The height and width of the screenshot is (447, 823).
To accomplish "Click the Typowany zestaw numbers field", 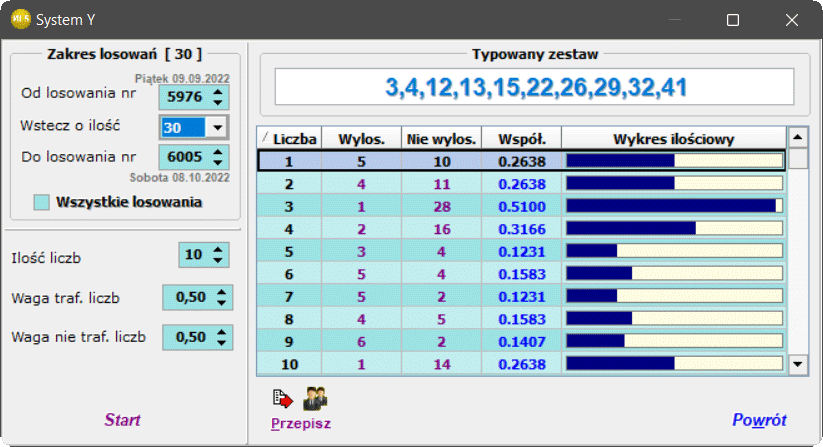I will pos(534,87).
